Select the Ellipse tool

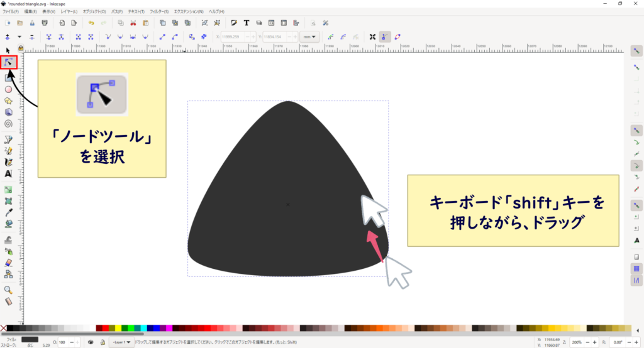[x=8, y=89]
